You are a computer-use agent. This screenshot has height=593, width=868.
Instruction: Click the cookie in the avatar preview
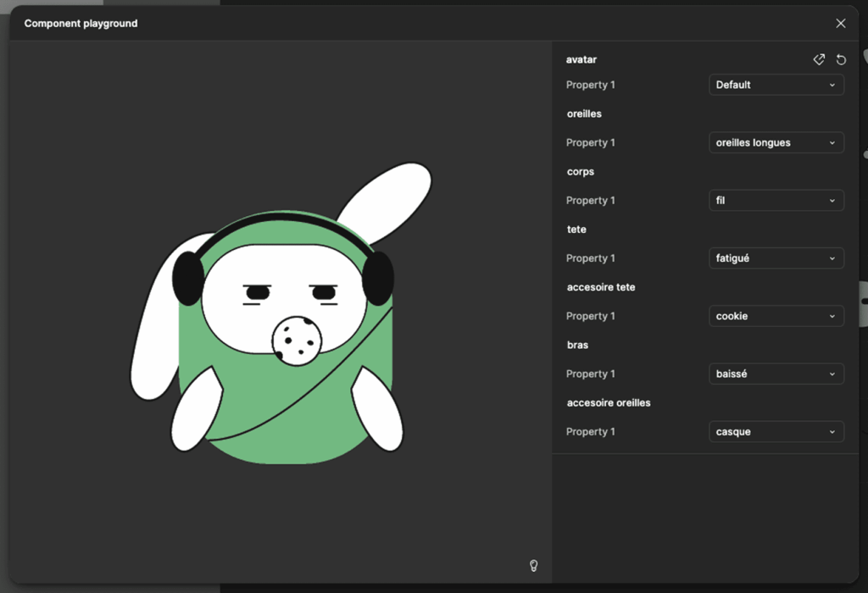click(x=297, y=341)
